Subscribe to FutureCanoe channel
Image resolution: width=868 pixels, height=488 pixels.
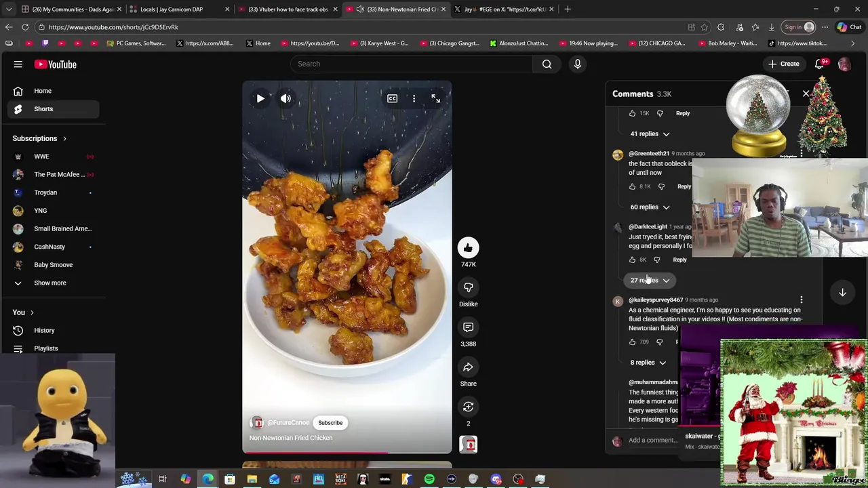coord(330,423)
